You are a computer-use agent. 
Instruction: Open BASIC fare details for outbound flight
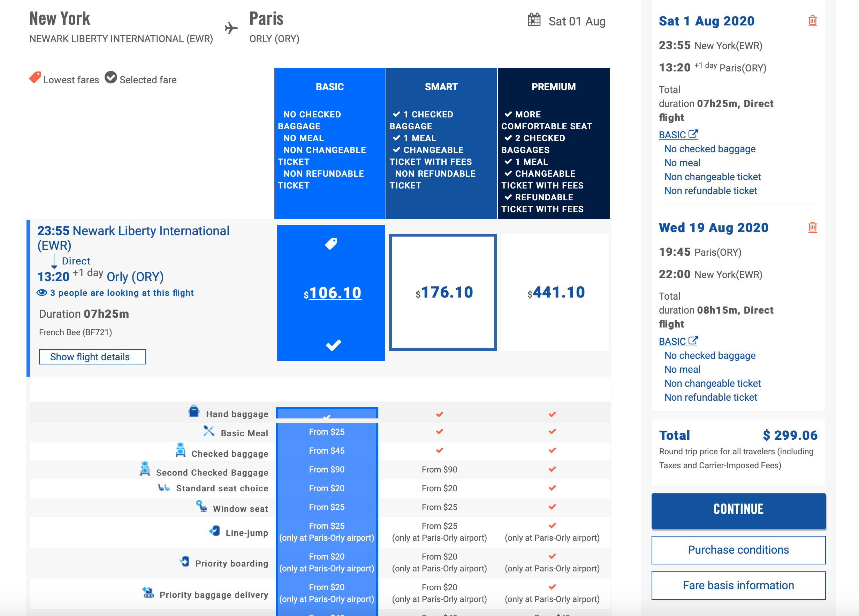pyautogui.click(x=678, y=135)
